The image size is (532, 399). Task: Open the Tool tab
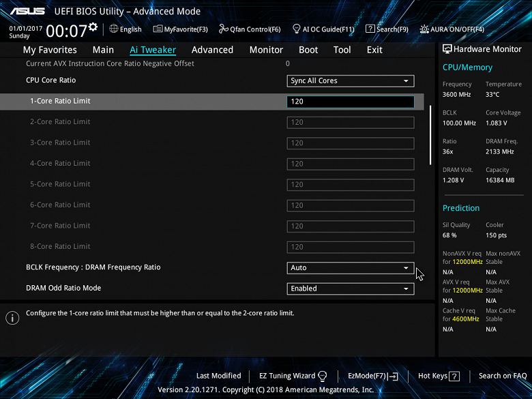pyautogui.click(x=342, y=50)
